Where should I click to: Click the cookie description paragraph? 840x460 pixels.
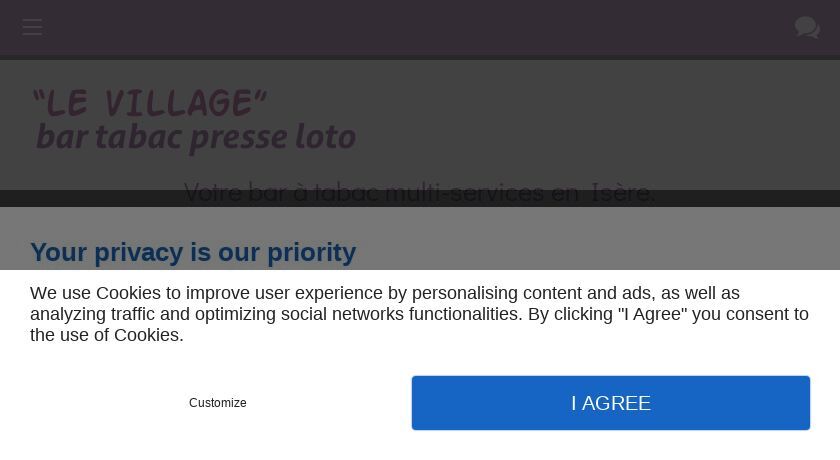pyautogui.click(x=419, y=314)
